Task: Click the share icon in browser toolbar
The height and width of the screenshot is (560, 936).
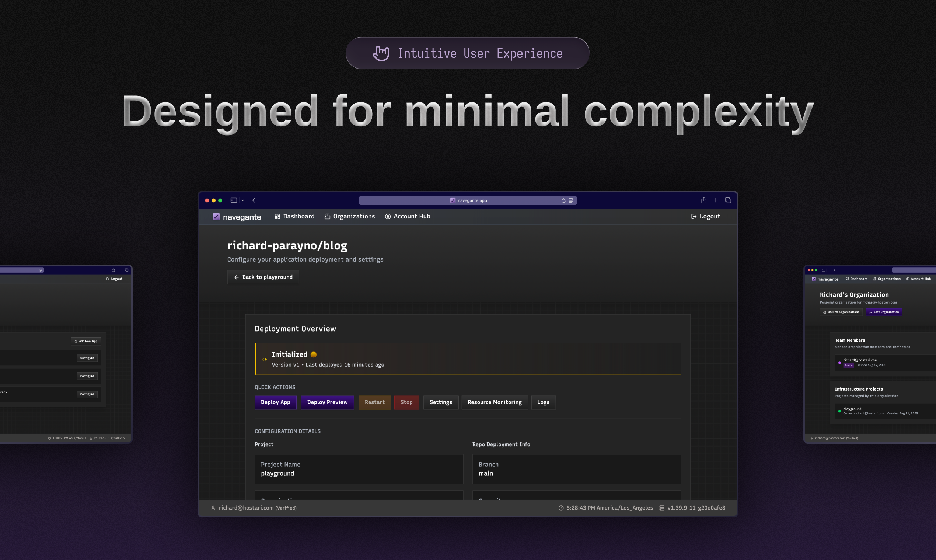Action: coord(703,200)
